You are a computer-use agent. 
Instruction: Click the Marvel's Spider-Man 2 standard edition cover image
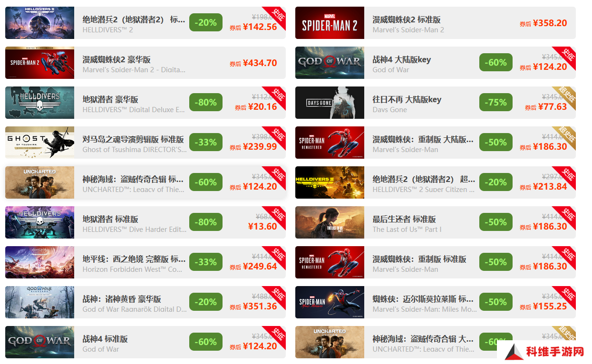[330, 23]
